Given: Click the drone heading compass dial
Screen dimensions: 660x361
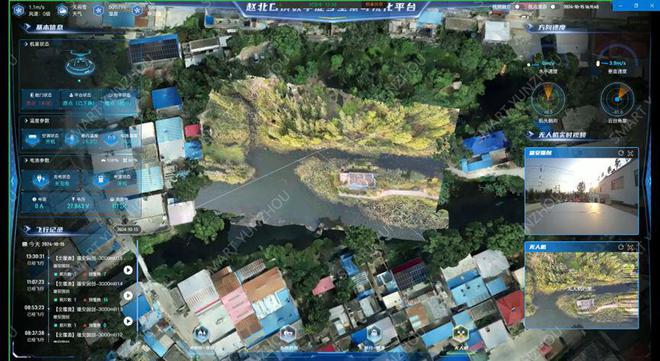Looking at the screenshot, I should coord(548,100).
